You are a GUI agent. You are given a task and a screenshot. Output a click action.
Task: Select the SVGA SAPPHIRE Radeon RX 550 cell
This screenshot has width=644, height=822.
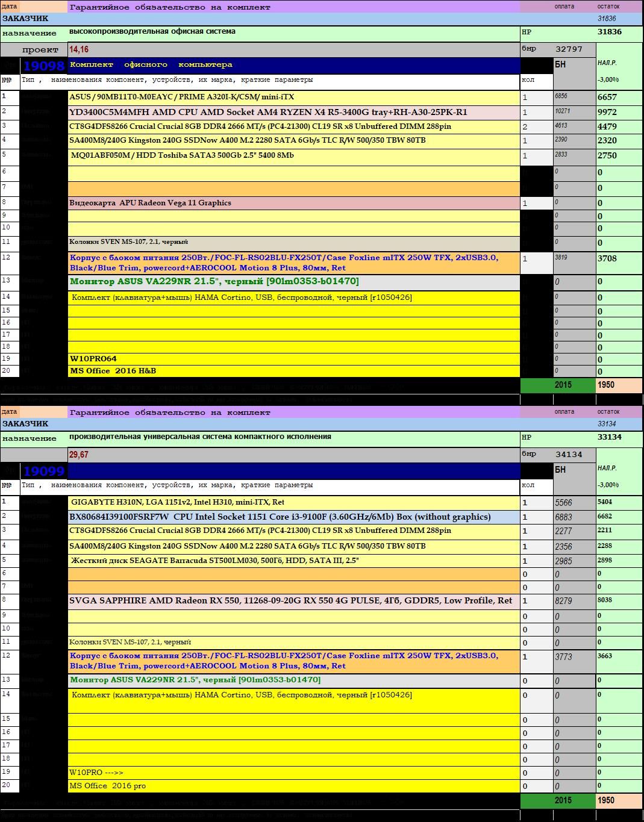click(x=294, y=601)
